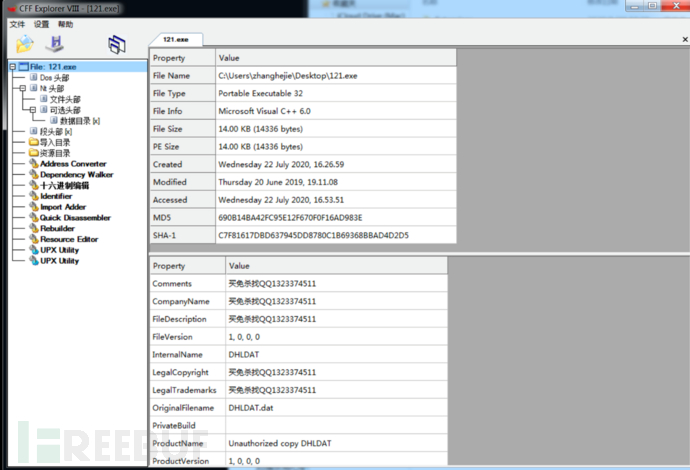Click the 可选头部 node icon
This screenshot has width=690, height=470.
tap(44, 110)
